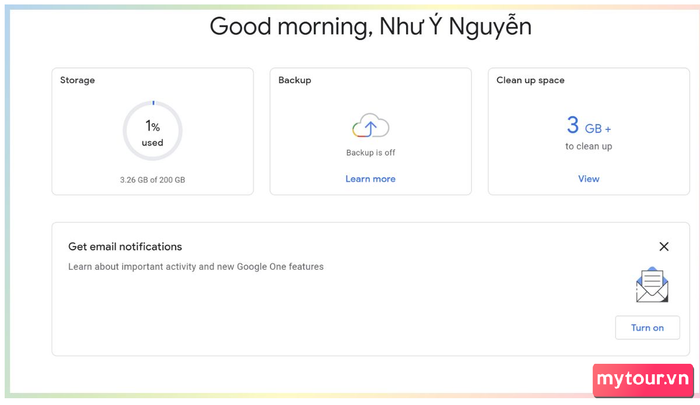Open the Storage card

pos(153,131)
